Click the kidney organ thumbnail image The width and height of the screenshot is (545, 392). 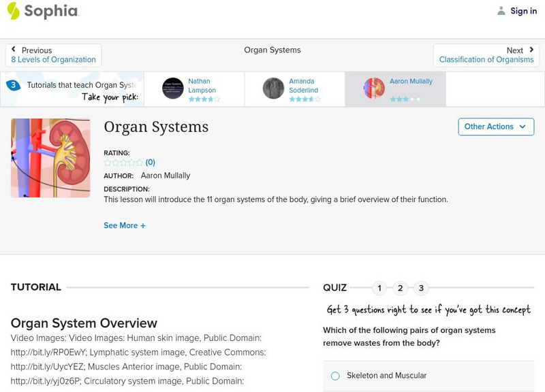pyautogui.click(x=50, y=158)
